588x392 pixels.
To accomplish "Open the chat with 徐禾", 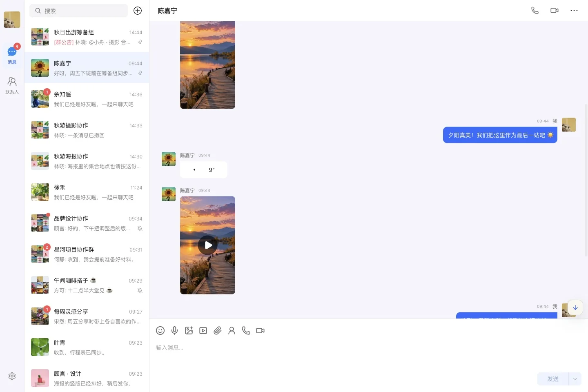I will [x=87, y=192].
